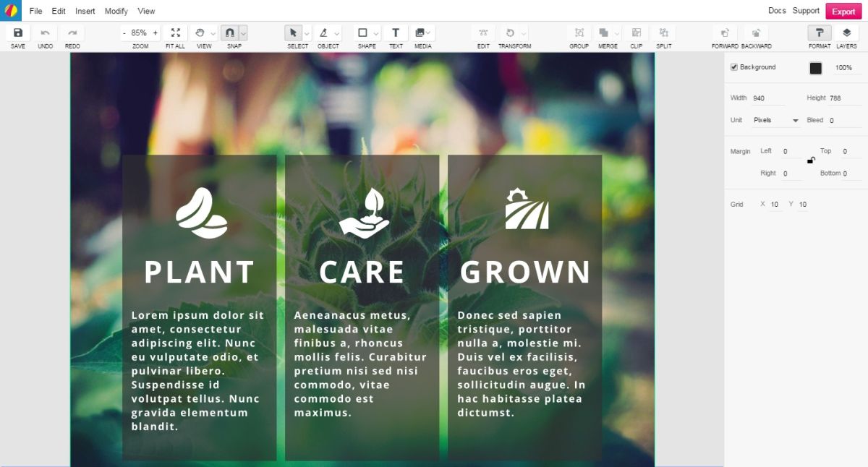Click the Group icon
Image resolution: width=868 pixels, height=467 pixels.
[x=579, y=33]
